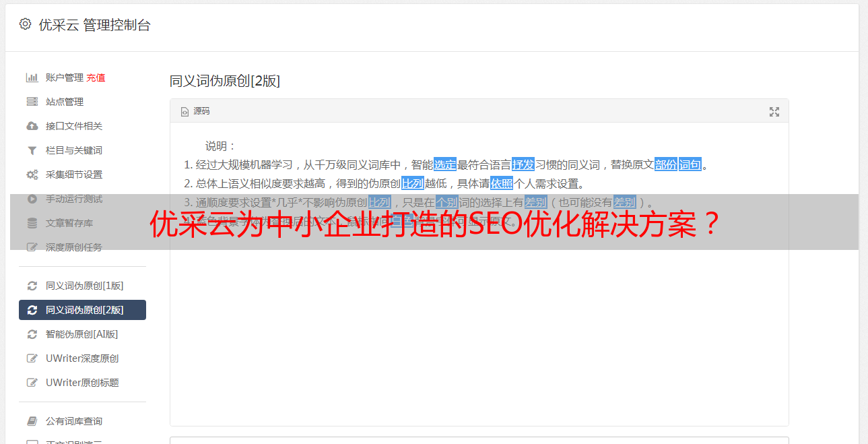Screen dimensions: 868x444
Task: Click the gears icon for 采集细节设置
Action: click(x=32, y=175)
